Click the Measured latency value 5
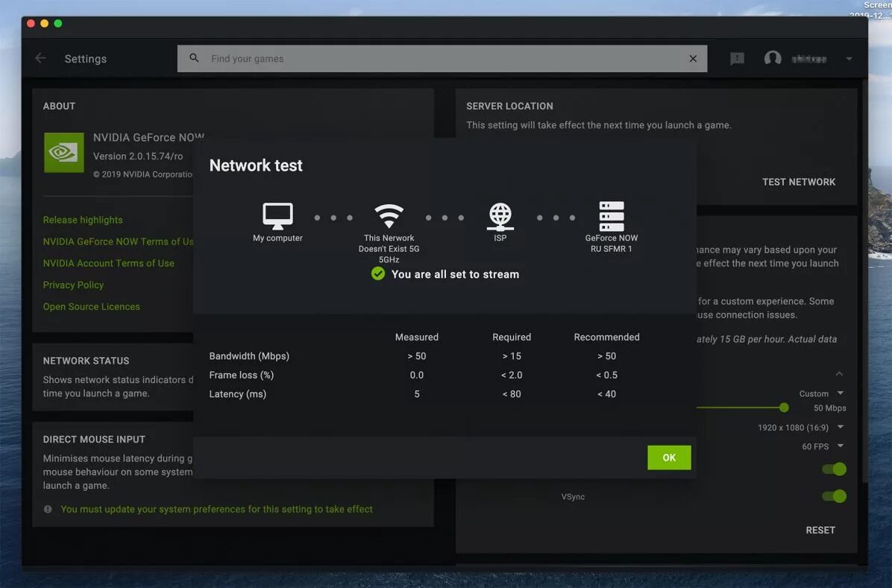 (x=417, y=394)
